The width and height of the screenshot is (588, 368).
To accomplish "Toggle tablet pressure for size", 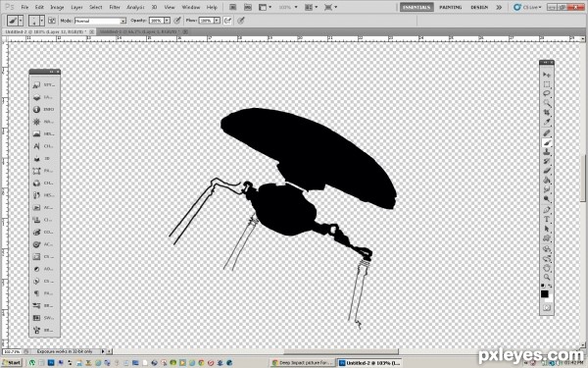I will point(241,21).
